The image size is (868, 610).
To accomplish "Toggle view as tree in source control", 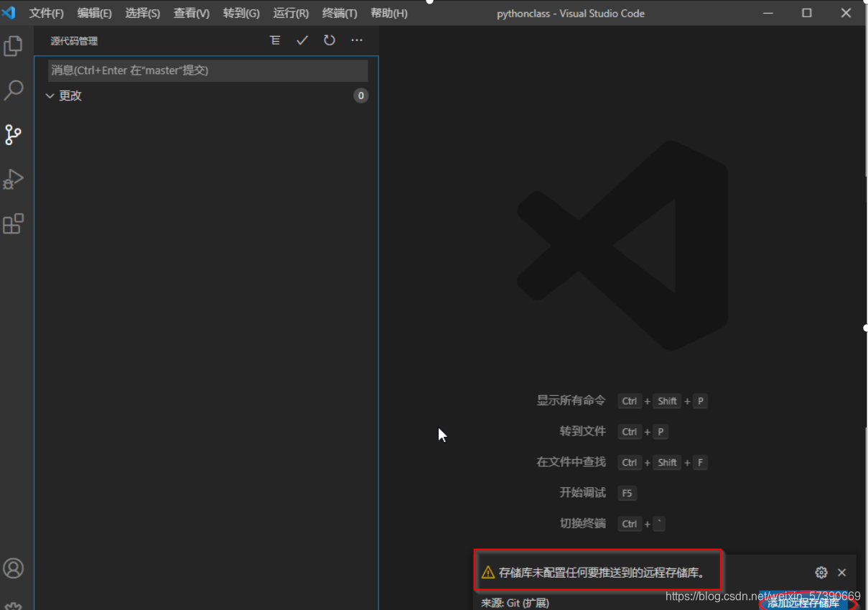I will pos(275,40).
